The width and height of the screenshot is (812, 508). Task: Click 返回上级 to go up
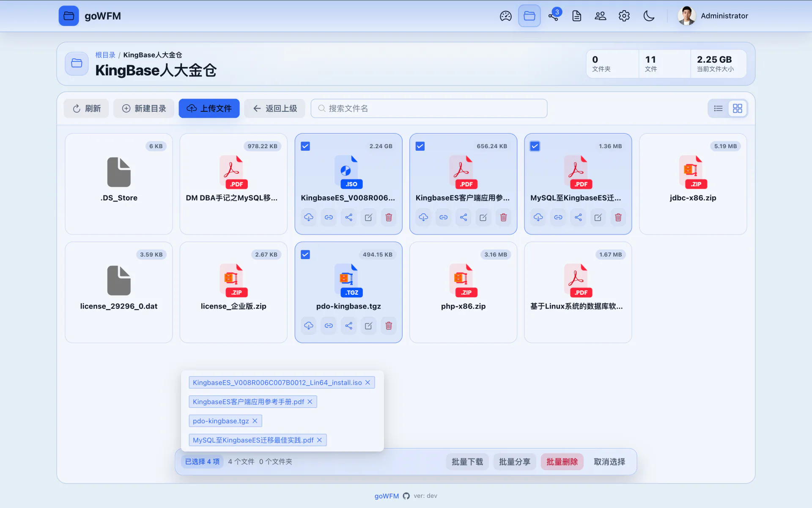tap(275, 109)
